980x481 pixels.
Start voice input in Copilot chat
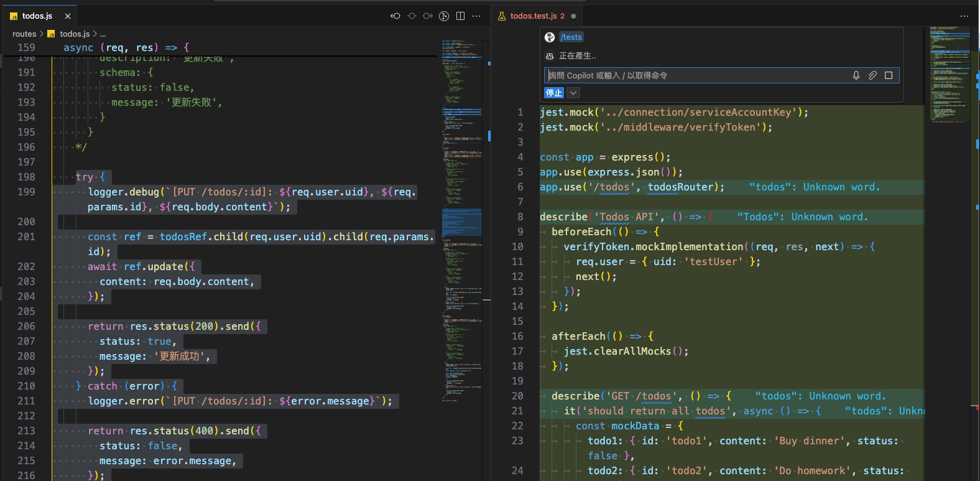856,75
